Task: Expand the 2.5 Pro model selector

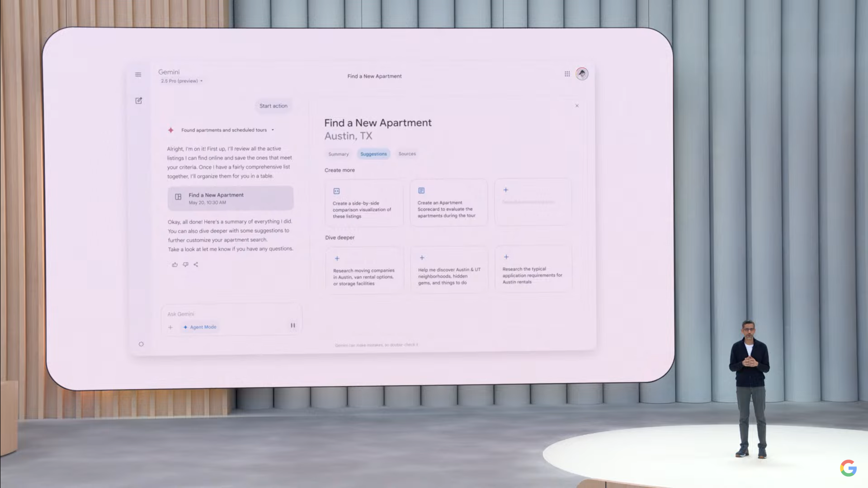Action: coord(182,81)
